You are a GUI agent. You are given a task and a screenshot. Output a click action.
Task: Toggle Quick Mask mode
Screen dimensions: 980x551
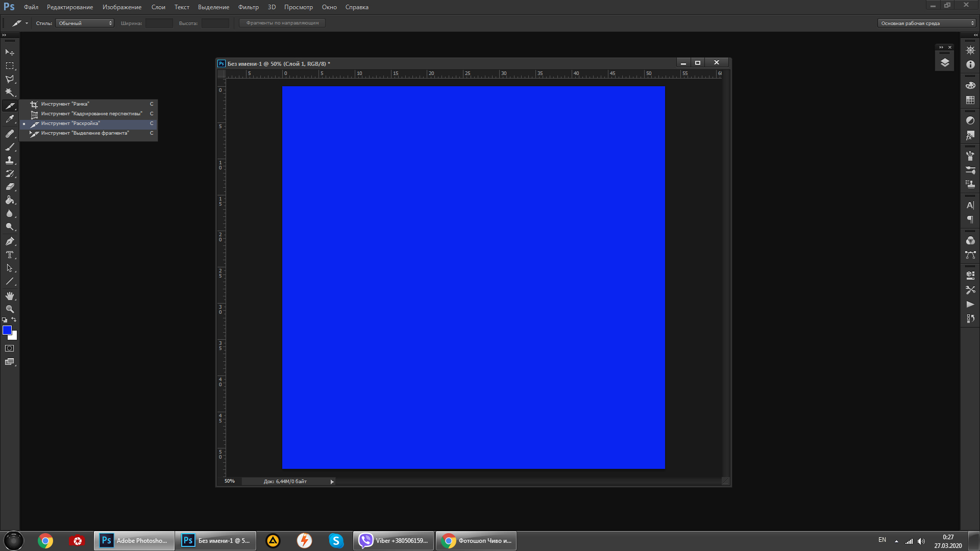(10, 348)
